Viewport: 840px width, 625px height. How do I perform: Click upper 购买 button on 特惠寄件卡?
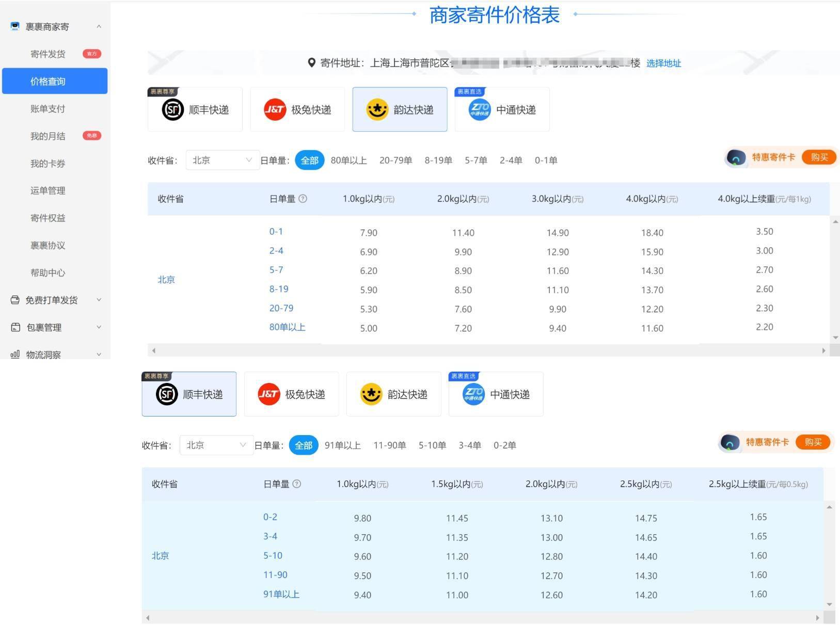(819, 157)
